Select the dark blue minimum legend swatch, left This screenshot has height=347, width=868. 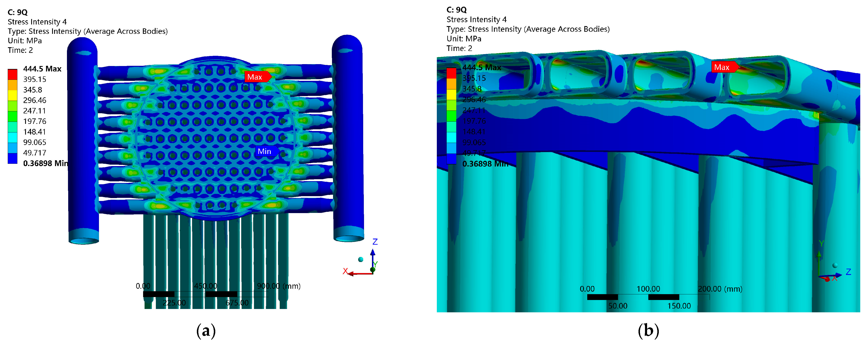point(13,159)
